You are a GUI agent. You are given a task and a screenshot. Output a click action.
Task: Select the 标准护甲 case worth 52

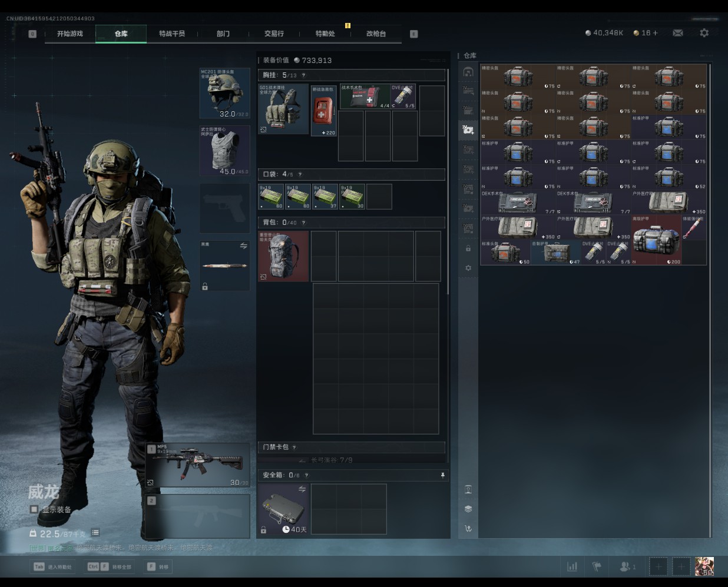click(669, 177)
